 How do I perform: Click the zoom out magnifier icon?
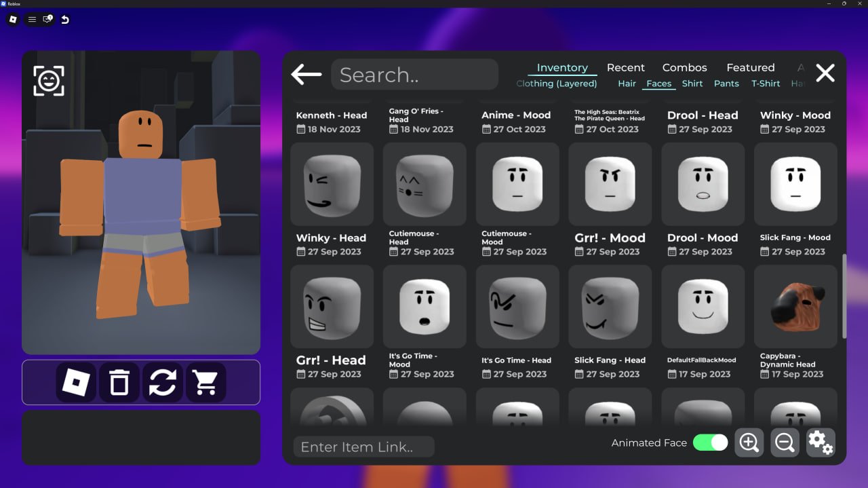[785, 443]
